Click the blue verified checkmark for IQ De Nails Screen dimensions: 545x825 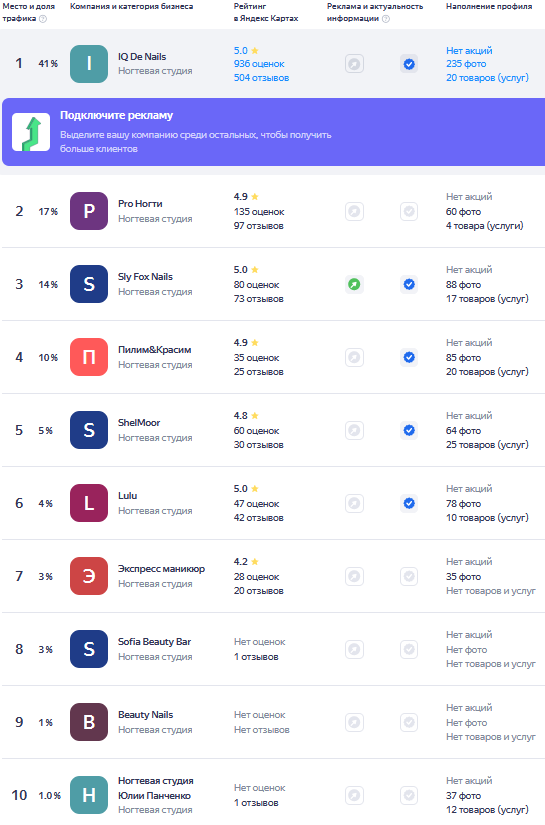point(409,64)
